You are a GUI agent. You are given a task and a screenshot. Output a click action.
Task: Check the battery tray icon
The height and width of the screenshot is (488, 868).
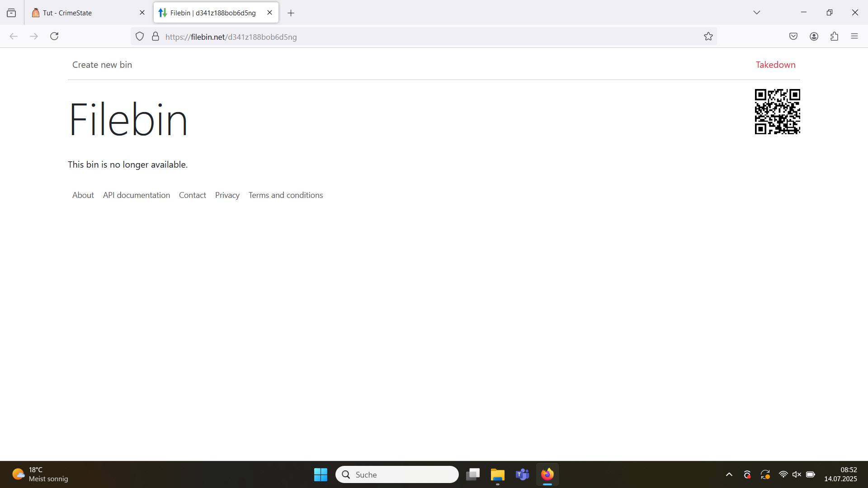point(811,474)
